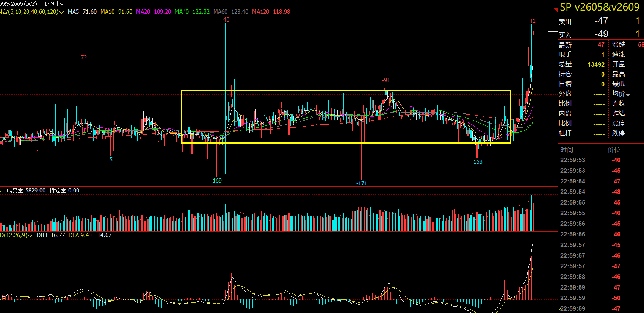Click the red corner triangle beside the SP title
This screenshot has width=644, height=313.
[x=556, y=9]
